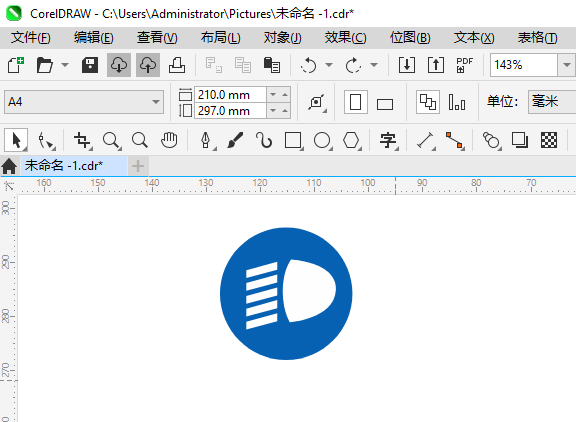This screenshot has height=422, width=576.
Task: Open the units dropdown showing 毫米
Action: (552, 102)
